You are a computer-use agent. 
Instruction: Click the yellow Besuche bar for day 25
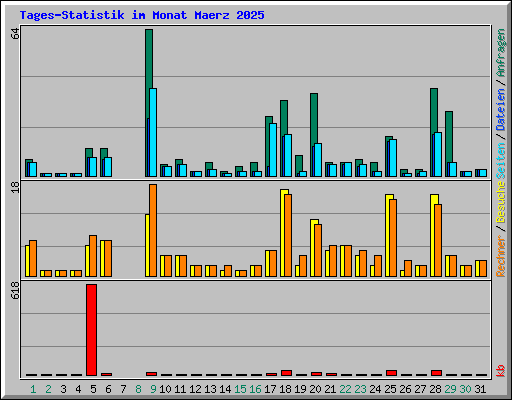point(388,235)
